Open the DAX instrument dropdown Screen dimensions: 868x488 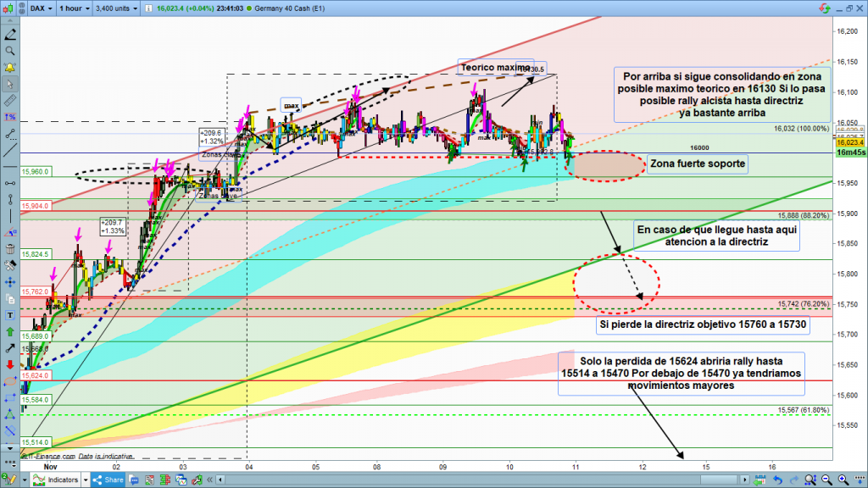point(38,10)
